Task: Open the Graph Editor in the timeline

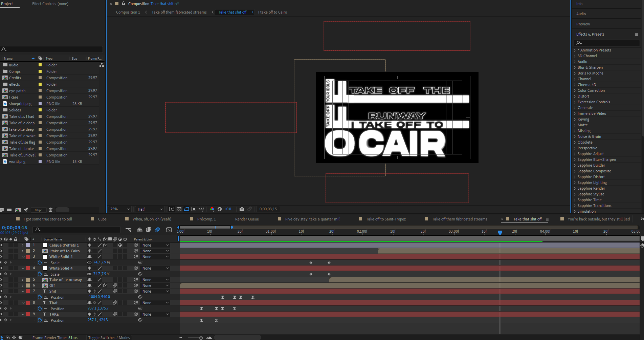Action: 169,230
